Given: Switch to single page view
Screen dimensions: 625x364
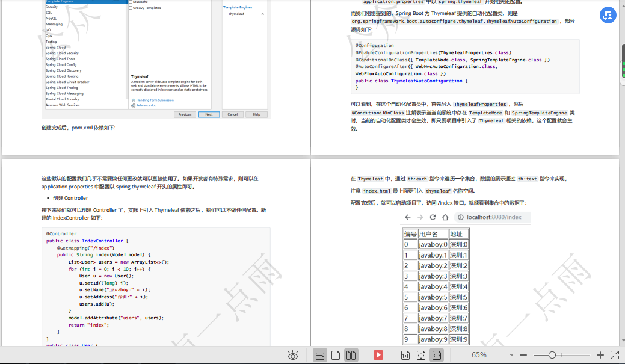Looking at the screenshot, I should pos(336,355).
